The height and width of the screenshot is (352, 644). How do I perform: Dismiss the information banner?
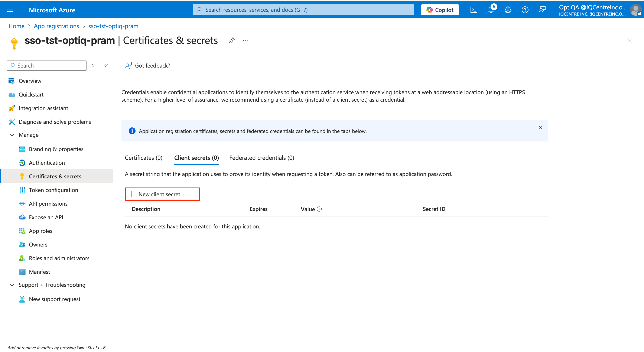(540, 127)
